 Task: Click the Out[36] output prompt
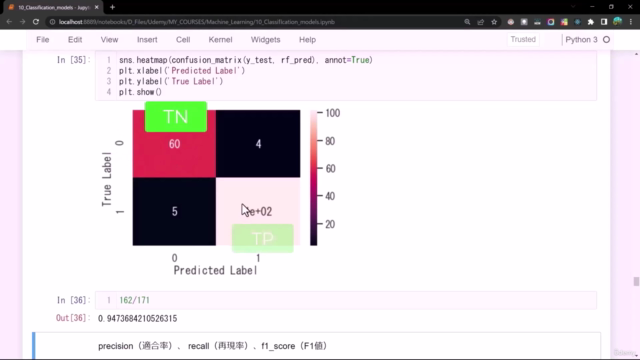[73, 318]
